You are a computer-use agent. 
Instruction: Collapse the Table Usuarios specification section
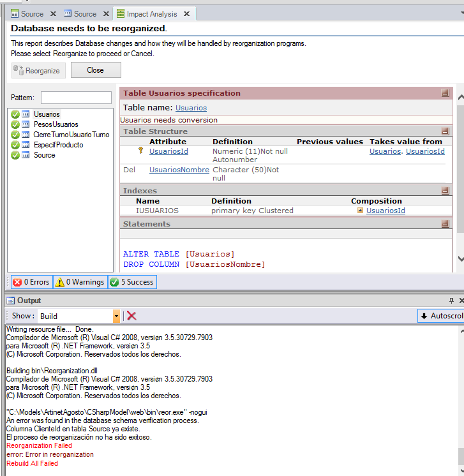(445, 93)
